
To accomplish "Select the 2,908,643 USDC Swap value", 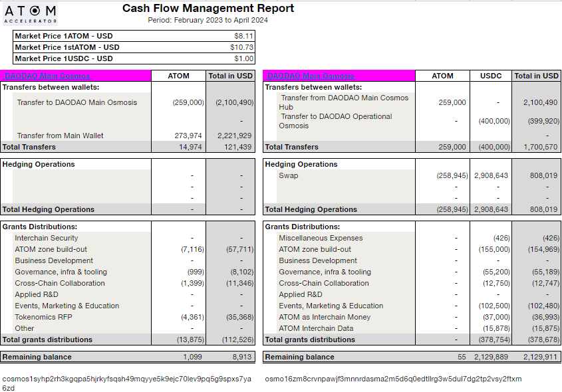I will pyautogui.click(x=491, y=175).
